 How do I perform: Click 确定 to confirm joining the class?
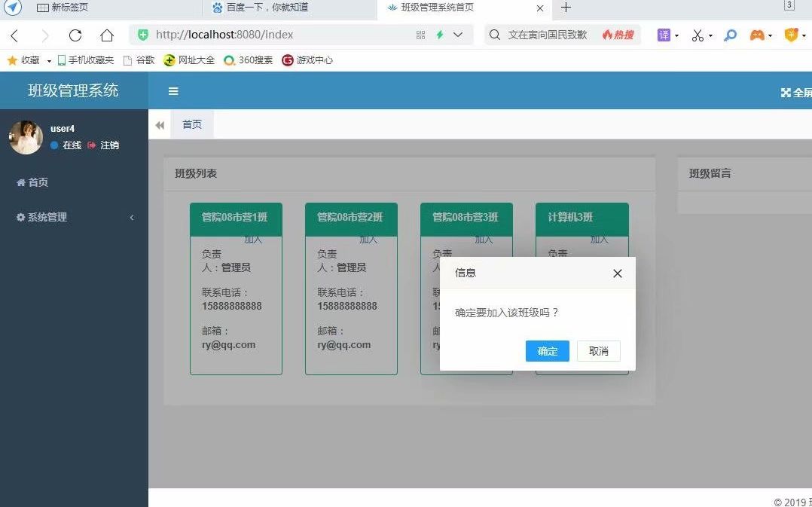[547, 351]
